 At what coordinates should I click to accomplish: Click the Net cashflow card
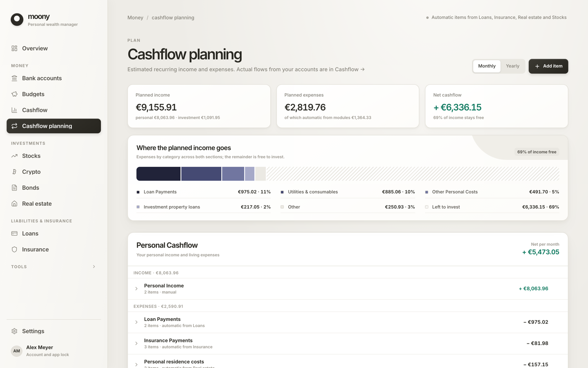pyautogui.click(x=497, y=106)
